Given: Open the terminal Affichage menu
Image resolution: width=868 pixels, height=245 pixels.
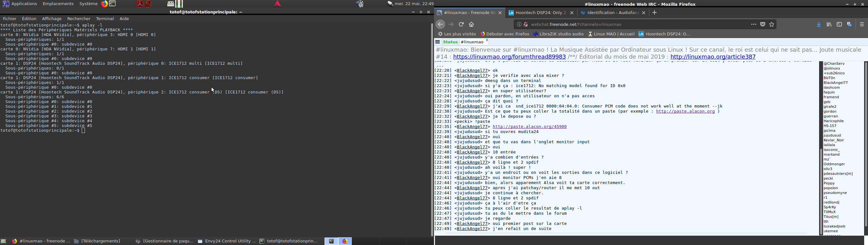Looking at the screenshot, I should pyautogui.click(x=52, y=19).
